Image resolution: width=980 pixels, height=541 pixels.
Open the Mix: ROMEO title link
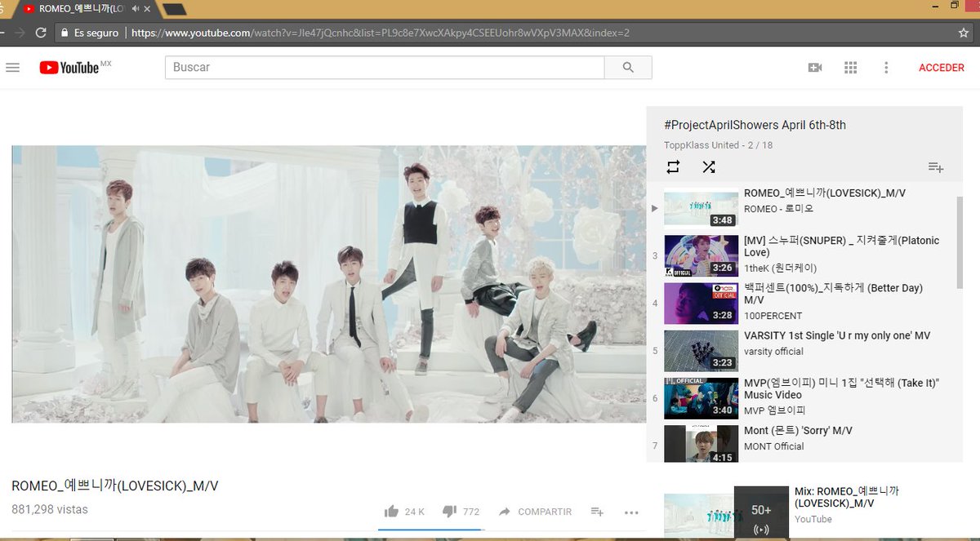coord(846,497)
